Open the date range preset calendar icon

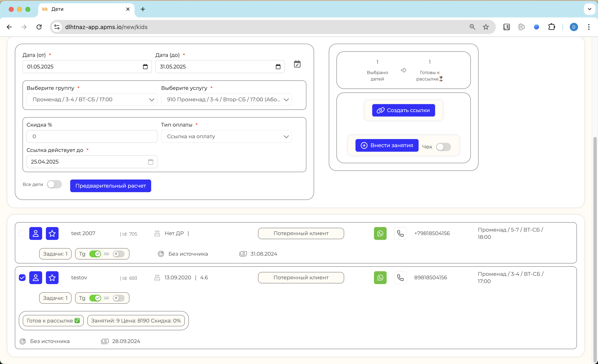tap(297, 64)
